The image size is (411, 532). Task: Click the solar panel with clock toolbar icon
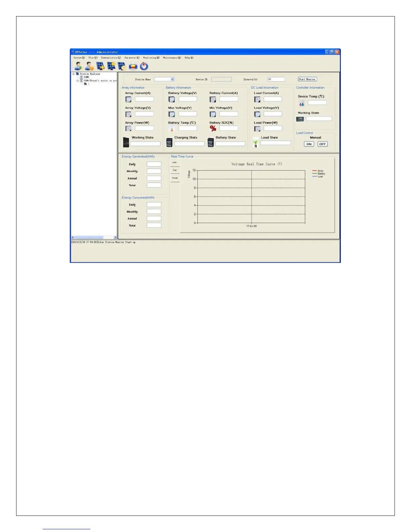point(122,66)
